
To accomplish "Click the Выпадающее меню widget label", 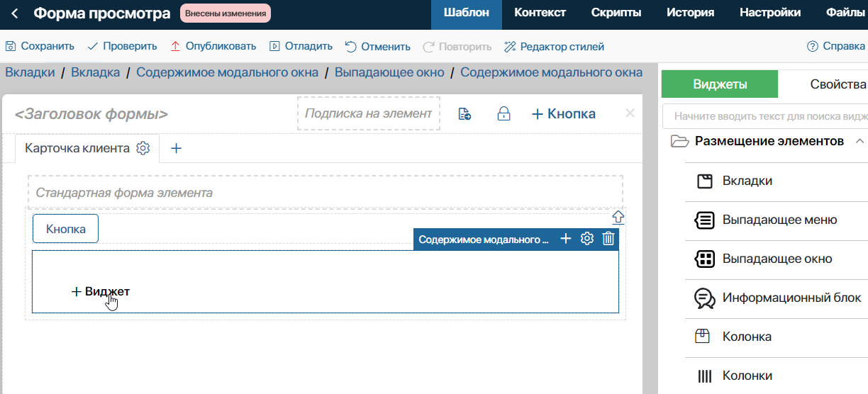I will [x=780, y=220].
